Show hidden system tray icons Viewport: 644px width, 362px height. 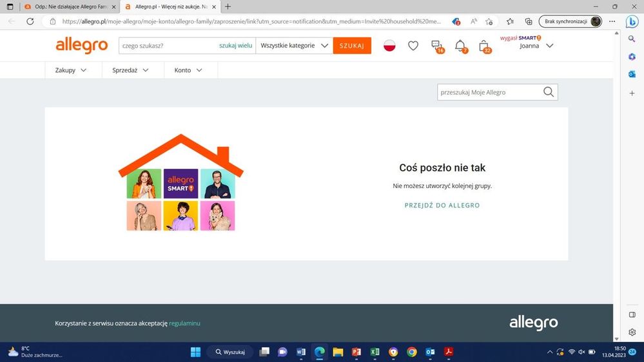[x=549, y=352]
